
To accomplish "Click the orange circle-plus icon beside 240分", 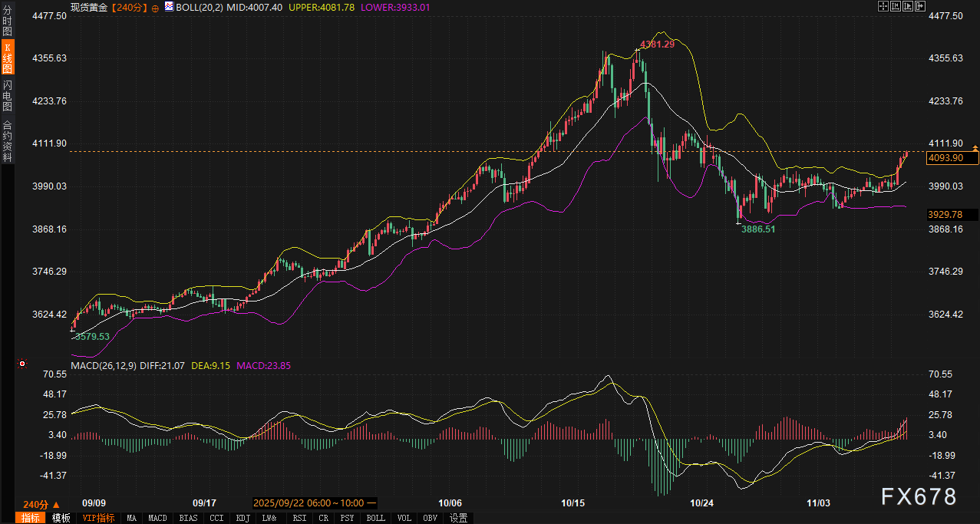I will (156, 7).
